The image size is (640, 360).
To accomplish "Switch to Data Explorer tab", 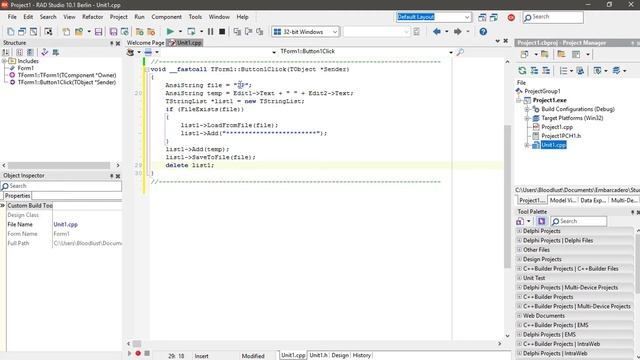I will coord(593,200).
